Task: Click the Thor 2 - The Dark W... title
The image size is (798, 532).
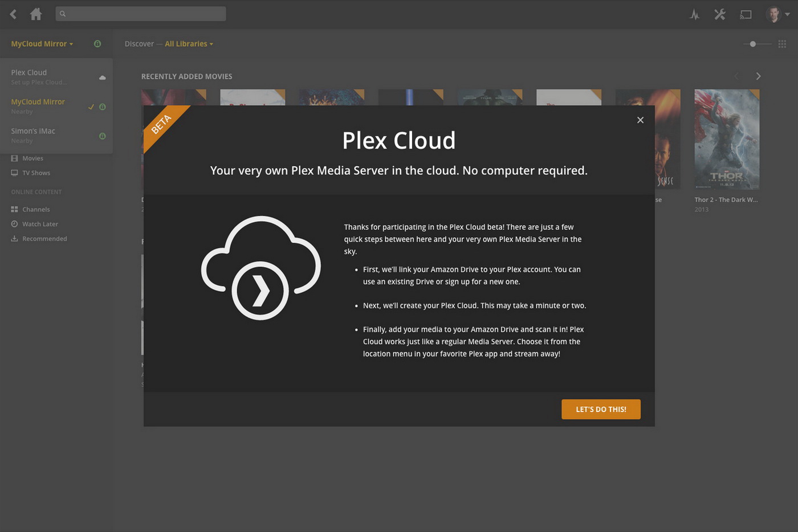Action: click(x=726, y=200)
